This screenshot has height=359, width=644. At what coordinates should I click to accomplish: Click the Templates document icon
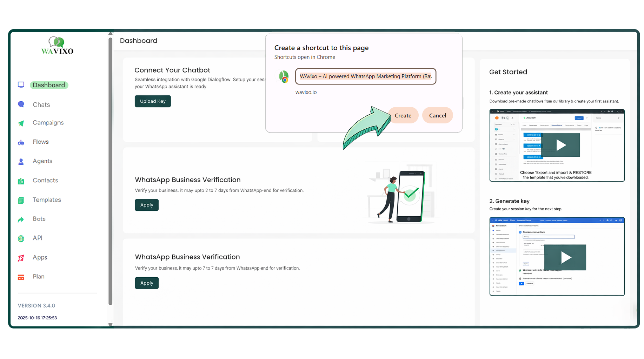pos(21,200)
